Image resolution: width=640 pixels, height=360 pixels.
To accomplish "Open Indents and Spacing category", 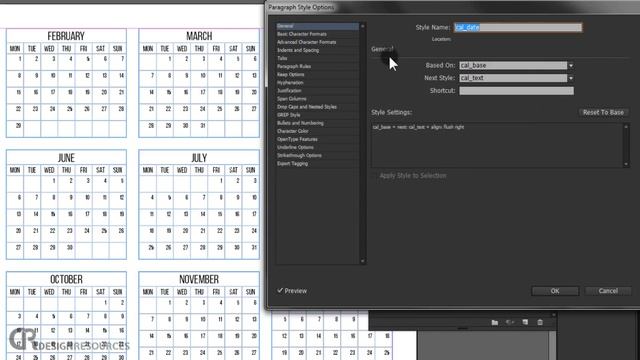I will (x=318, y=50).
